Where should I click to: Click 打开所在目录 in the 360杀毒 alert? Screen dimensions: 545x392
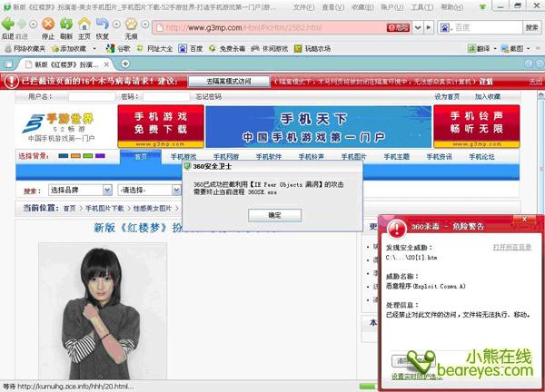point(512,247)
